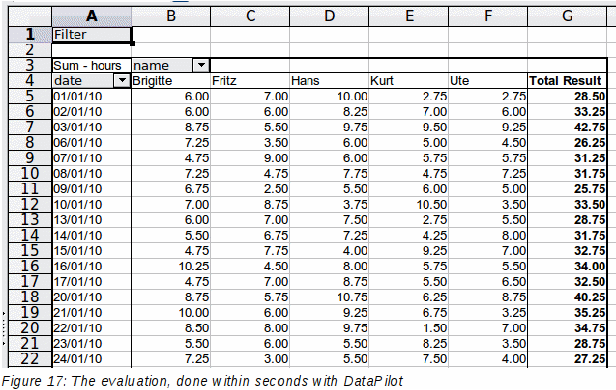This screenshot has height=390, width=616.
Task: Open the date field dropdown arrow
Action: click(122, 81)
